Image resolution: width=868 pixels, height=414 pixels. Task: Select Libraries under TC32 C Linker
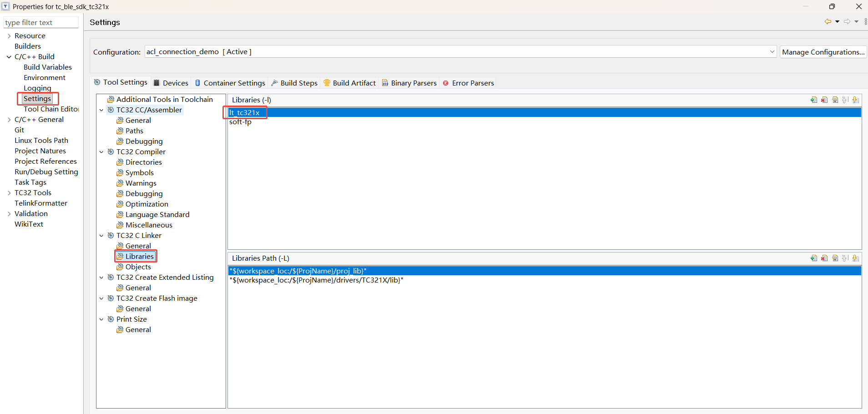(136, 257)
